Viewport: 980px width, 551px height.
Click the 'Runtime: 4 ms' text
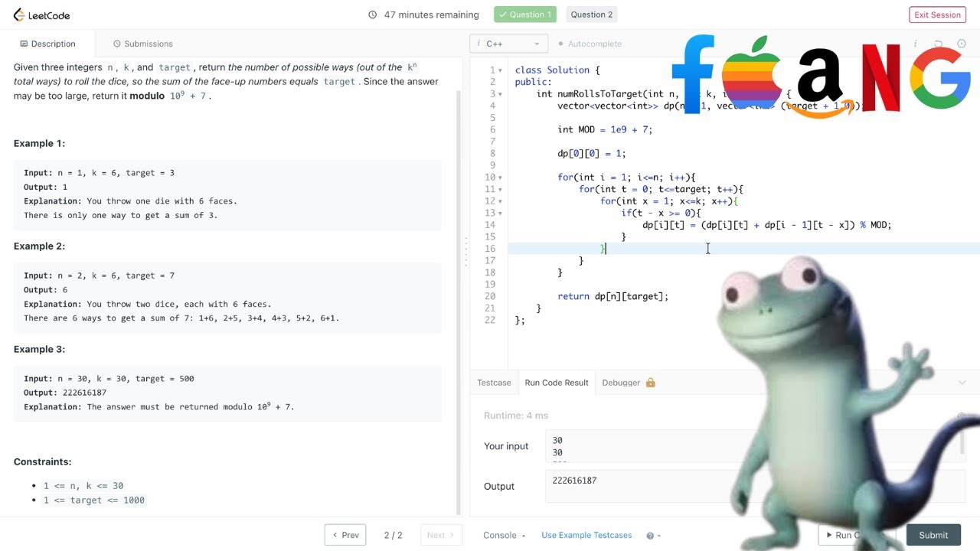pyautogui.click(x=516, y=416)
